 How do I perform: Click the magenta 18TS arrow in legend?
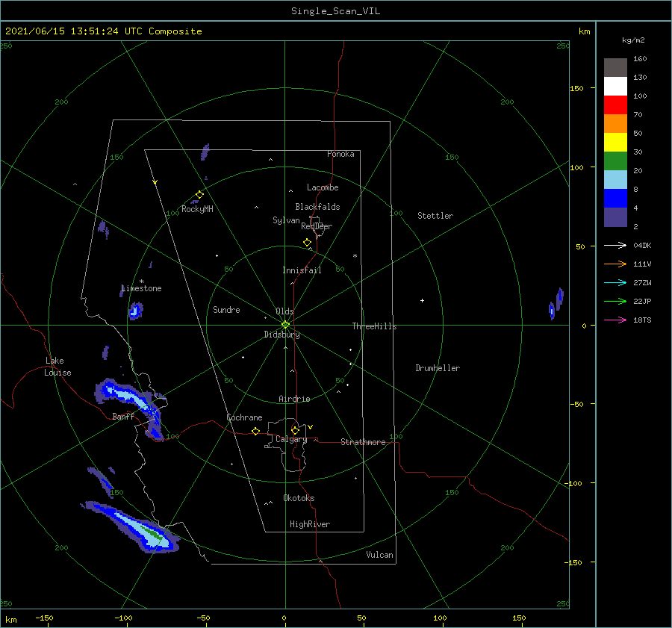(x=615, y=320)
